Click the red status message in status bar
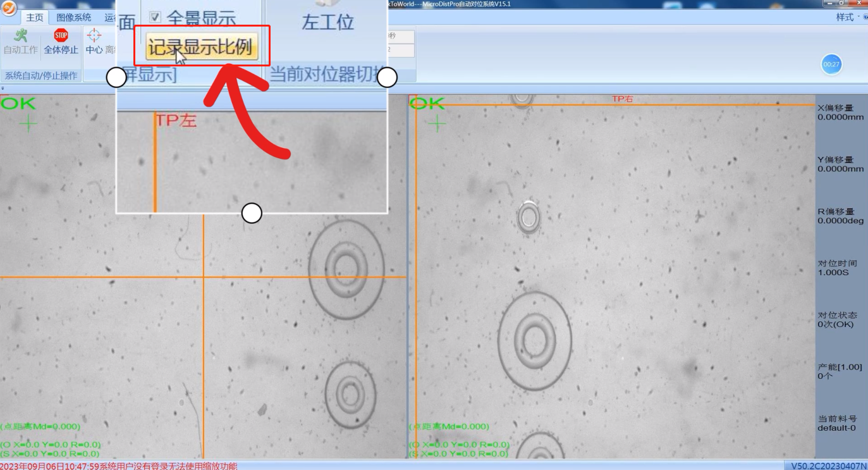This screenshot has width=868, height=470. [119, 466]
